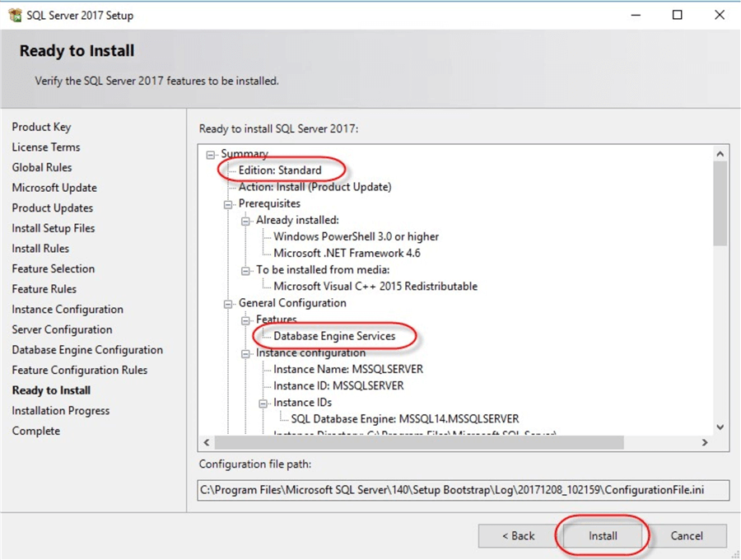Go to the Product Key step
The width and height of the screenshot is (741, 560).
(41, 127)
